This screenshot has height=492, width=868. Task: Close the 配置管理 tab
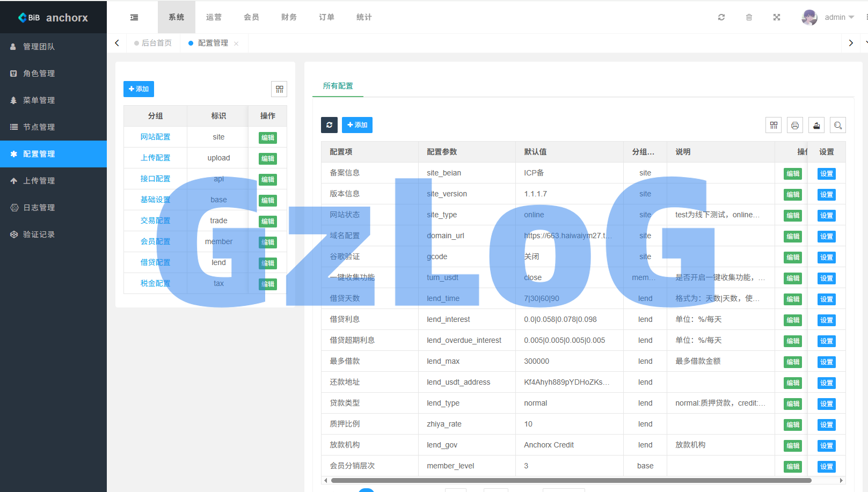tap(236, 43)
